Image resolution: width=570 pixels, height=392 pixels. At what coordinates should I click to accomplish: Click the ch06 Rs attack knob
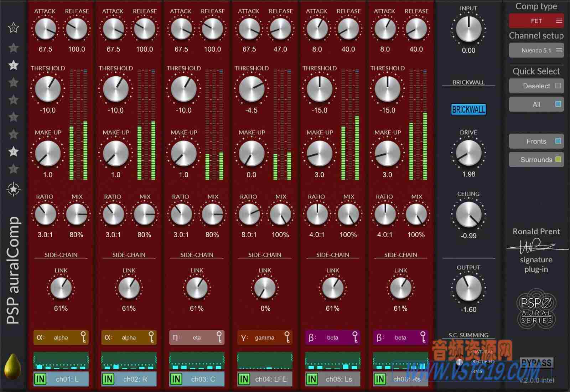click(385, 29)
